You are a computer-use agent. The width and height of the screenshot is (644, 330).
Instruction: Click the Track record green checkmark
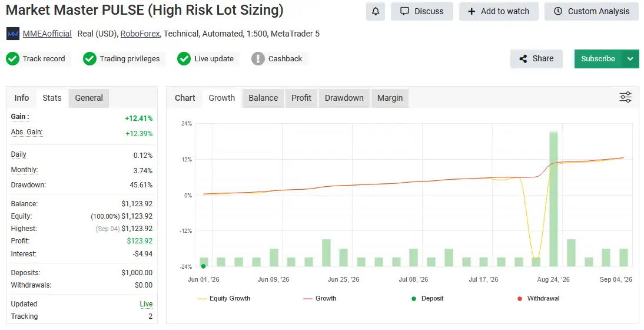12,59
